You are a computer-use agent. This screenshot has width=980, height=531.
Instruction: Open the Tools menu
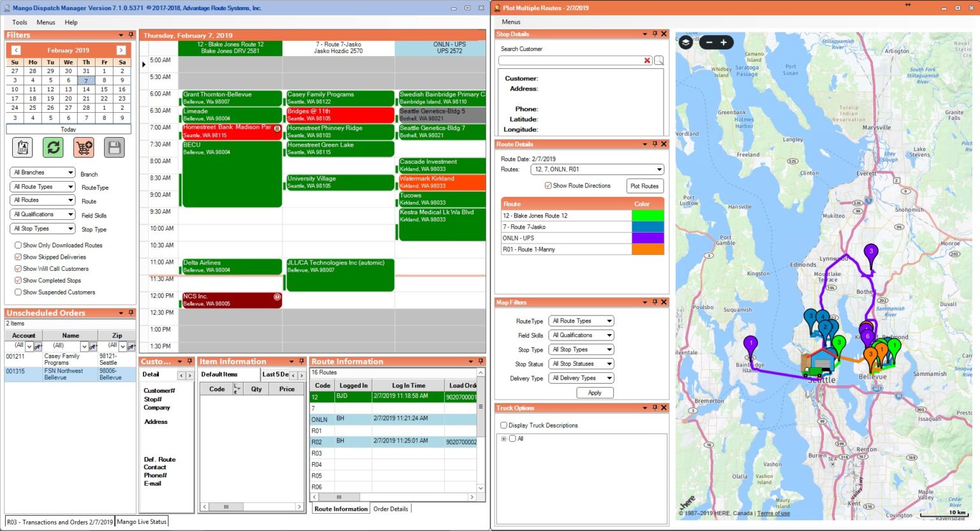[x=20, y=22]
